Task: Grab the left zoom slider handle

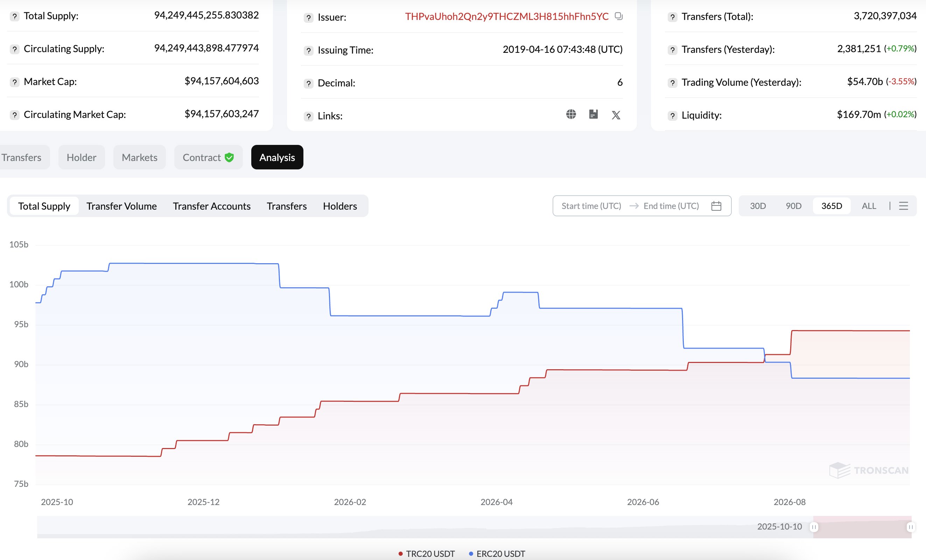Action: coord(814,527)
